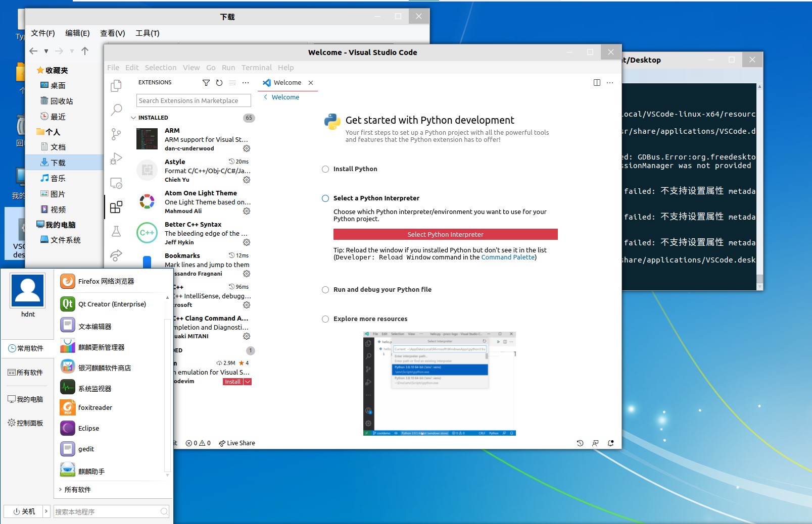Open the Live Share activity bar icon

[x=116, y=255]
